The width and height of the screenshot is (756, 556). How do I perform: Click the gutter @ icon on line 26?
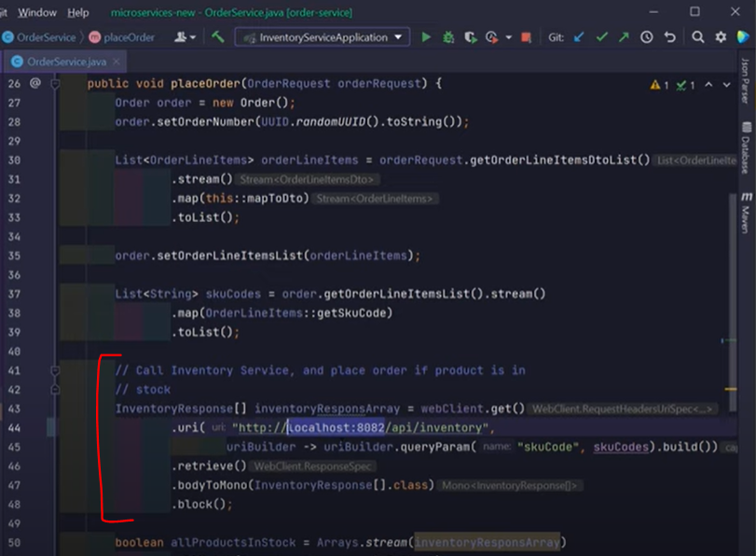[34, 83]
